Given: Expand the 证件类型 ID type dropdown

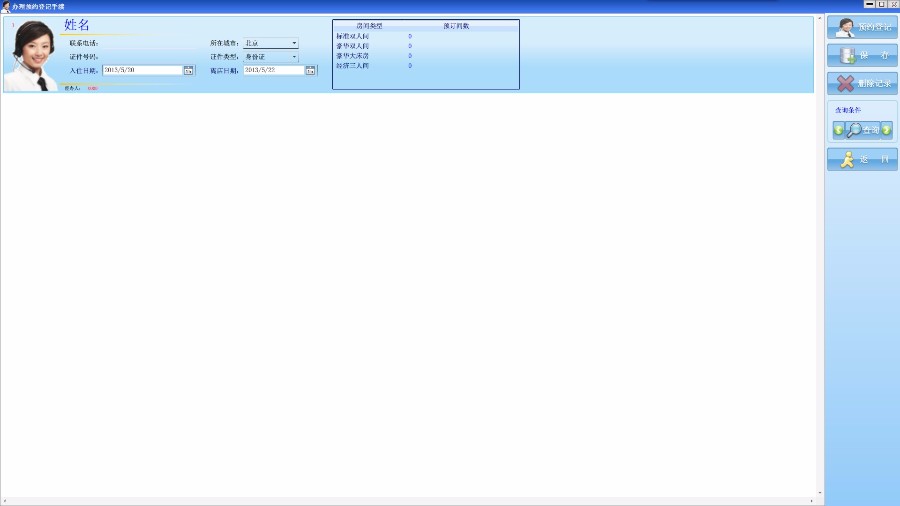Looking at the screenshot, I should click(294, 57).
